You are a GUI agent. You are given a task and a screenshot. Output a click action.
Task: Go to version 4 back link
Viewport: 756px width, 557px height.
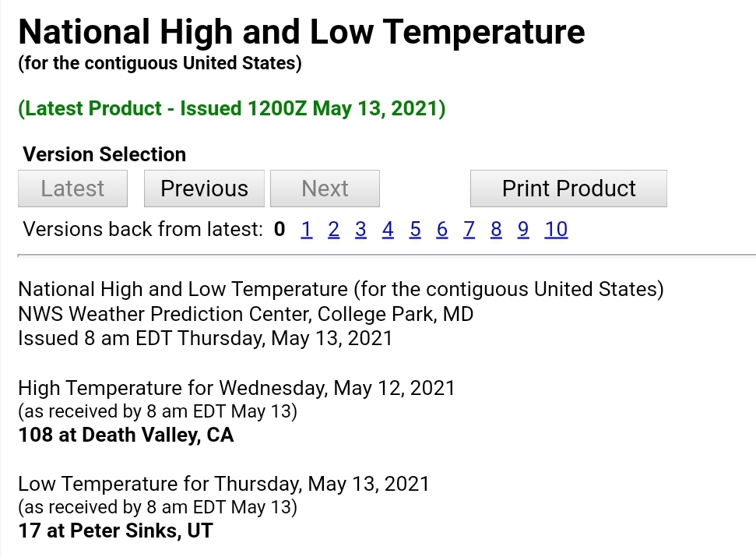[x=388, y=230]
